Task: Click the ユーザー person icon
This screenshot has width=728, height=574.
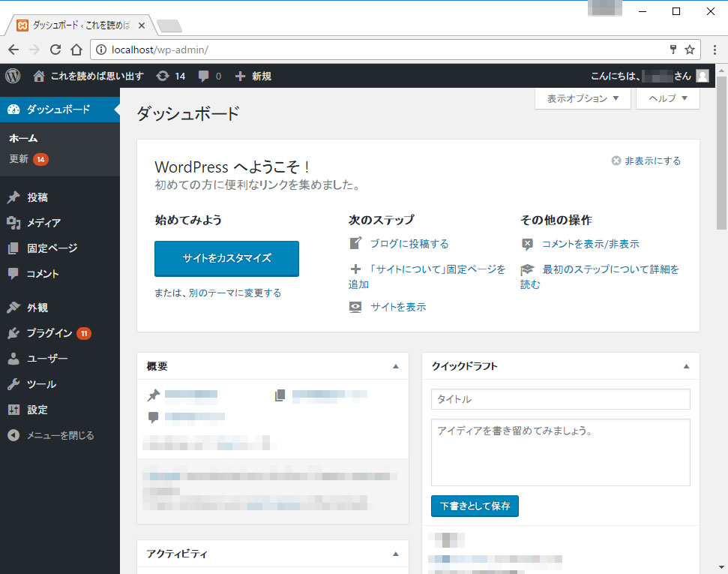Action: tap(13, 359)
